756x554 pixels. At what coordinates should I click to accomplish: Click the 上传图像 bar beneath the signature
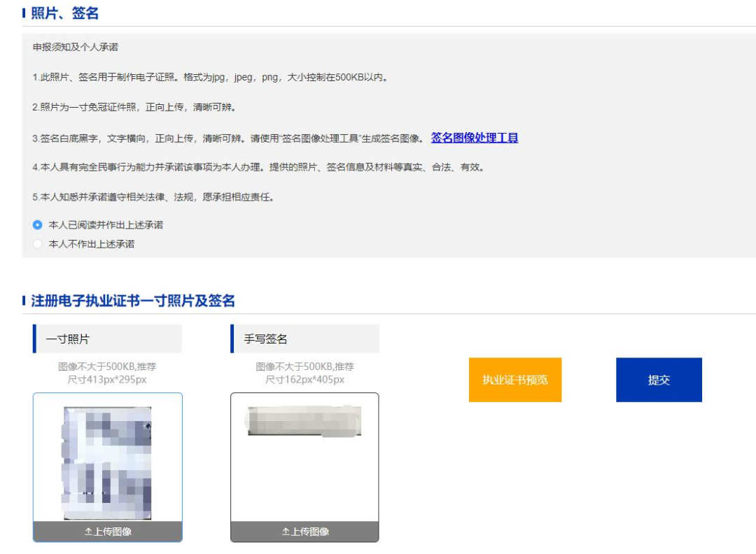pyautogui.click(x=304, y=532)
